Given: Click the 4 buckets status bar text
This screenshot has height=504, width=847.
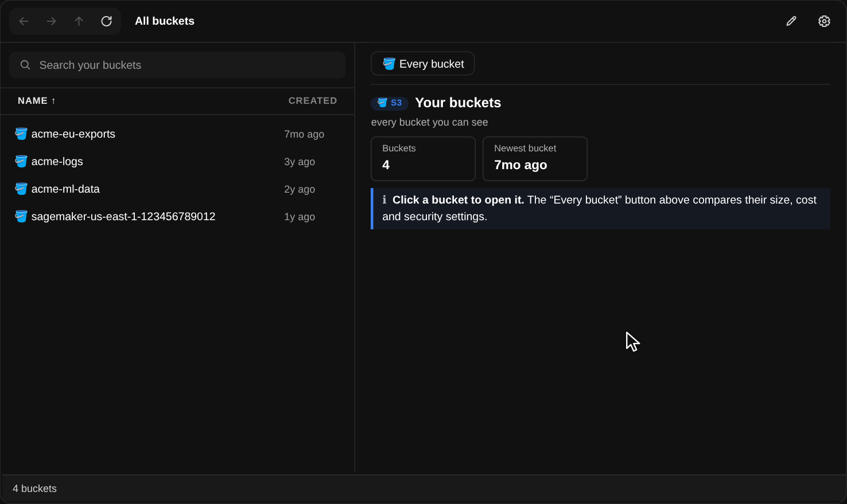Looking at the screenshot, I should (34, 489).
